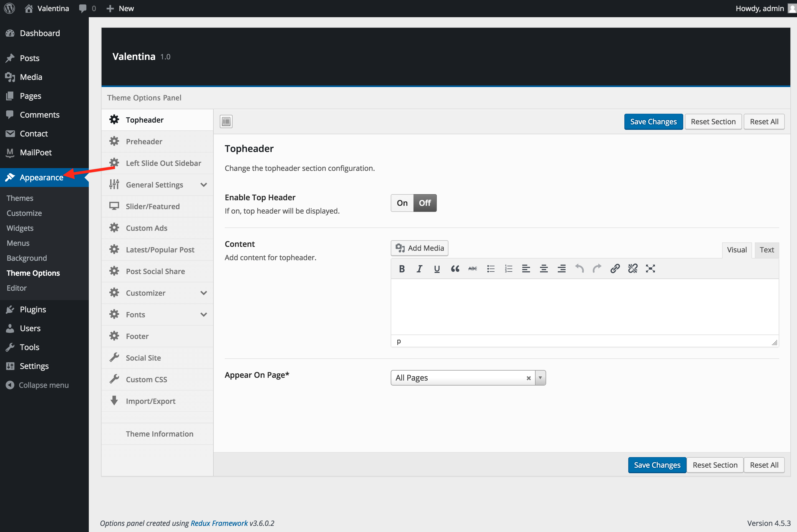Open the Custom CSS section
797x532 pixels.
[x=158, y=380]
